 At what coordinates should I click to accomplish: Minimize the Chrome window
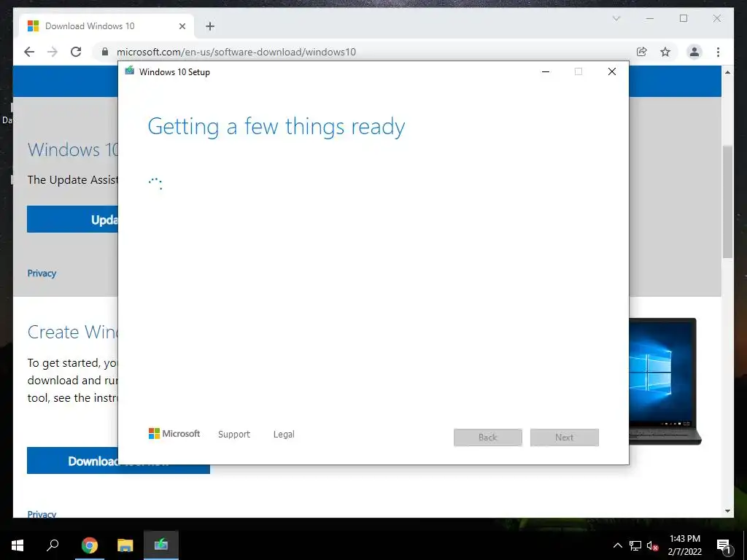[x=650, y=18]
